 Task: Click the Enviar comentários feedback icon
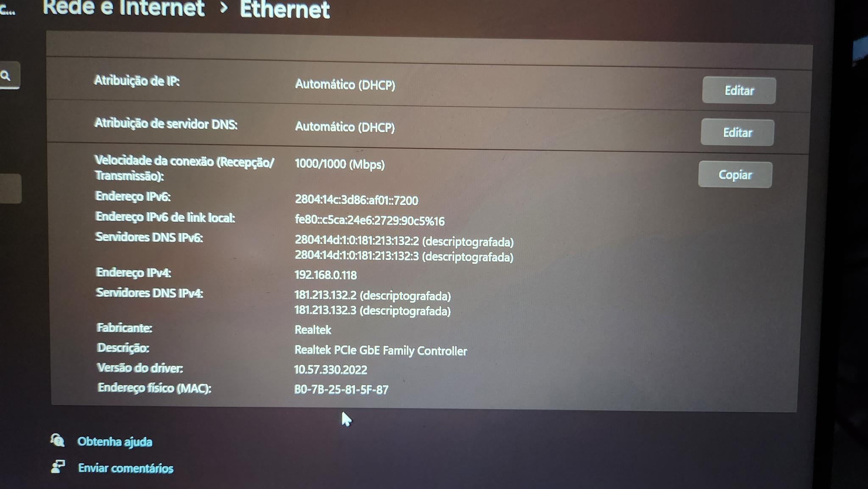point(58,467)
